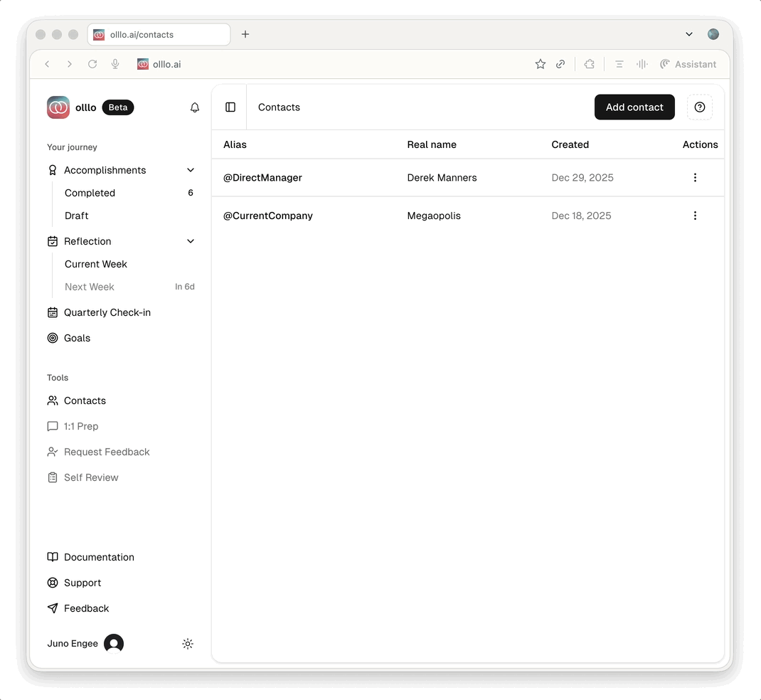This screenshot has width=761, height=700.
Task: Reload the page with the refresh icon
Action: 92,64
